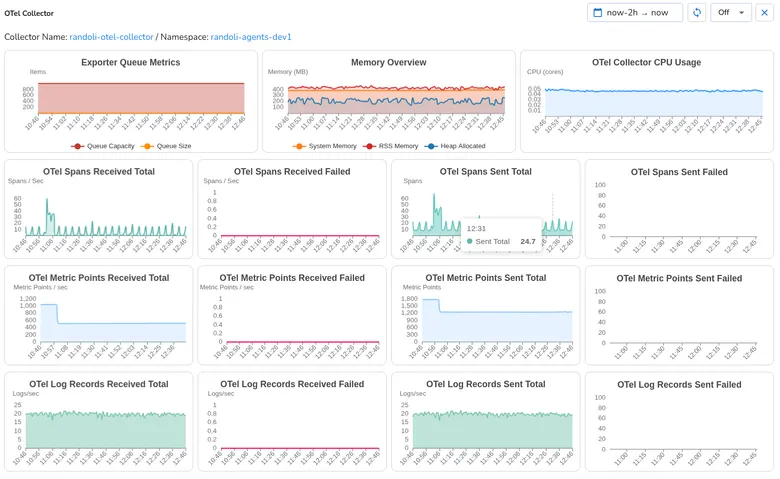Toggle System Memory legend series
Viewport: 780px width, 479px height.
325,146
